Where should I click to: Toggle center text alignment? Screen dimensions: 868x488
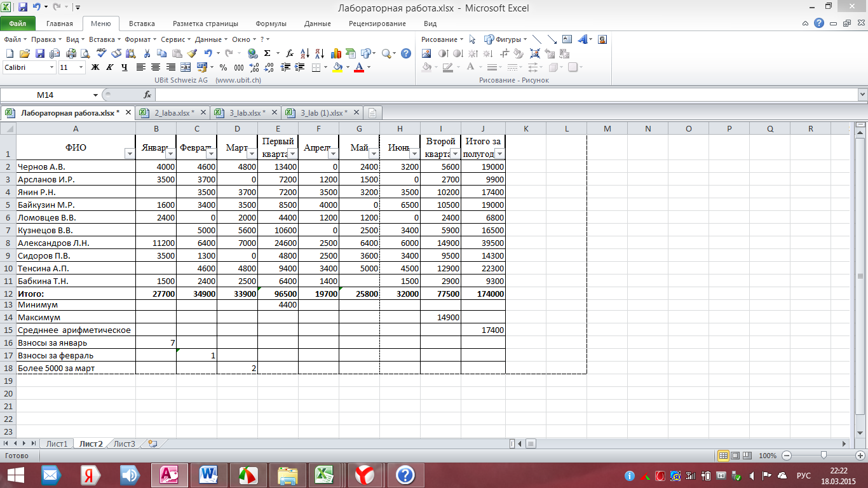[156, 67]
